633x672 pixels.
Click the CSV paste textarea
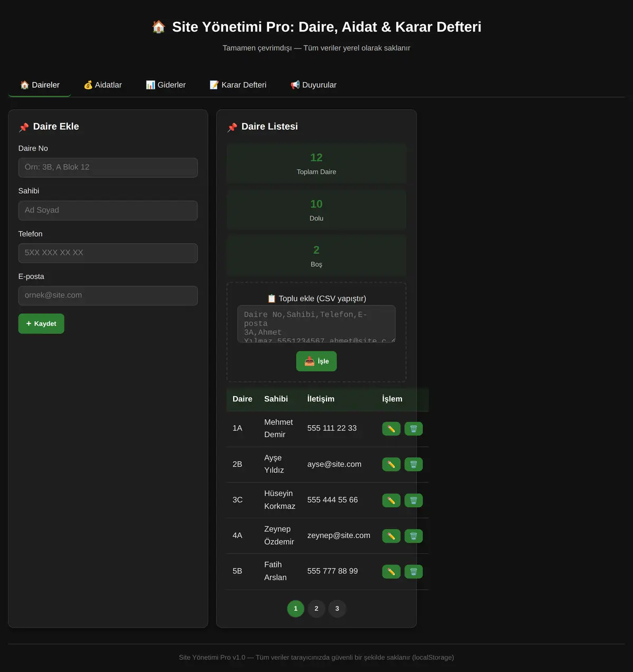coord(316,324)
